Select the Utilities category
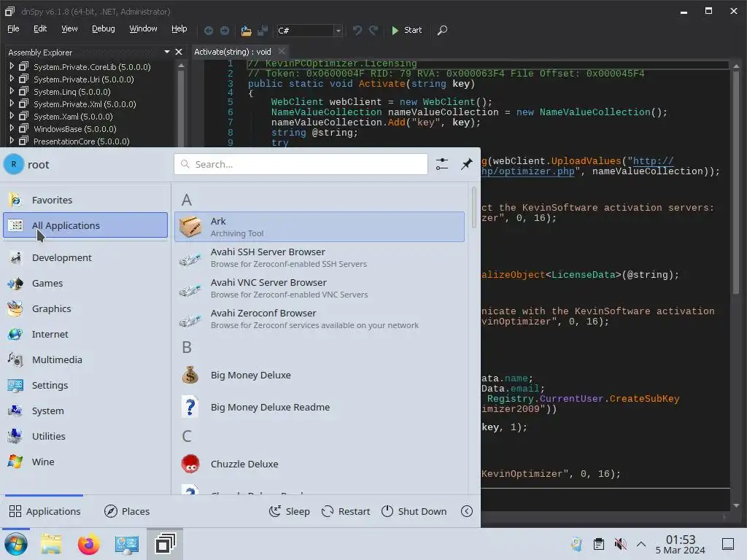The height and width of the screenshot is (560, 747). [85, 436]
